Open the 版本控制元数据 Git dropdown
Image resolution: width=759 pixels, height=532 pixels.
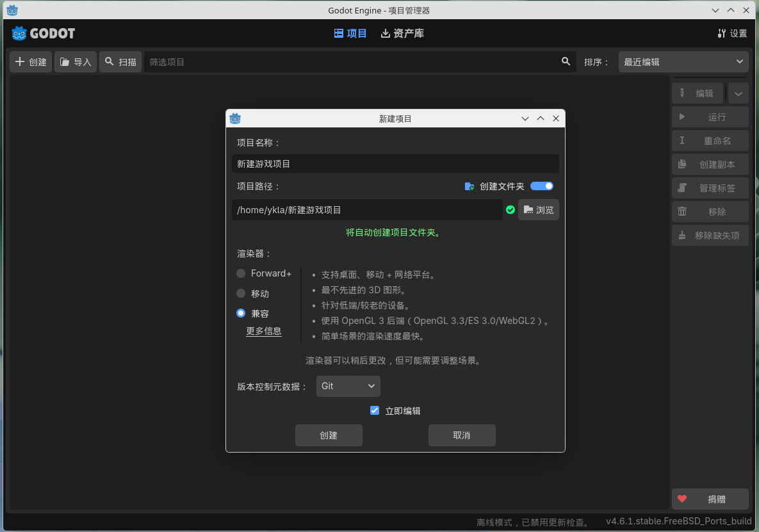tap(348, 386)
